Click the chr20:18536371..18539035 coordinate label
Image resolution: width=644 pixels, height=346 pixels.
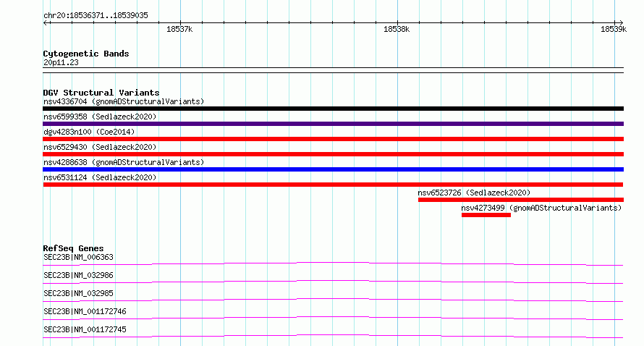(96, 16)
